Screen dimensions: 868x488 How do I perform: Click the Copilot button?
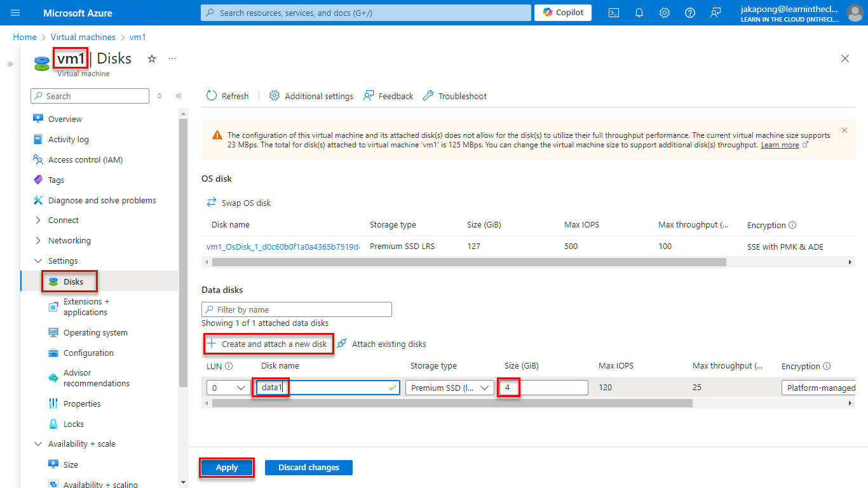point(563,13)
